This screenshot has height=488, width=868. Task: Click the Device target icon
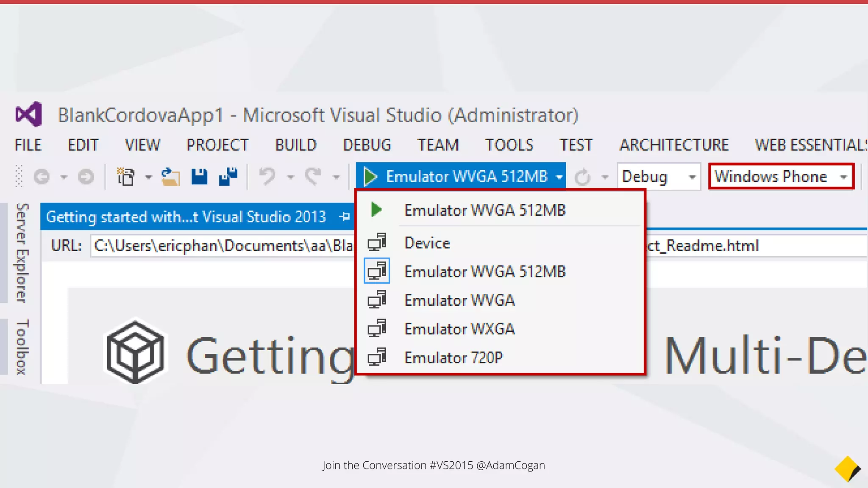point(377,243)
